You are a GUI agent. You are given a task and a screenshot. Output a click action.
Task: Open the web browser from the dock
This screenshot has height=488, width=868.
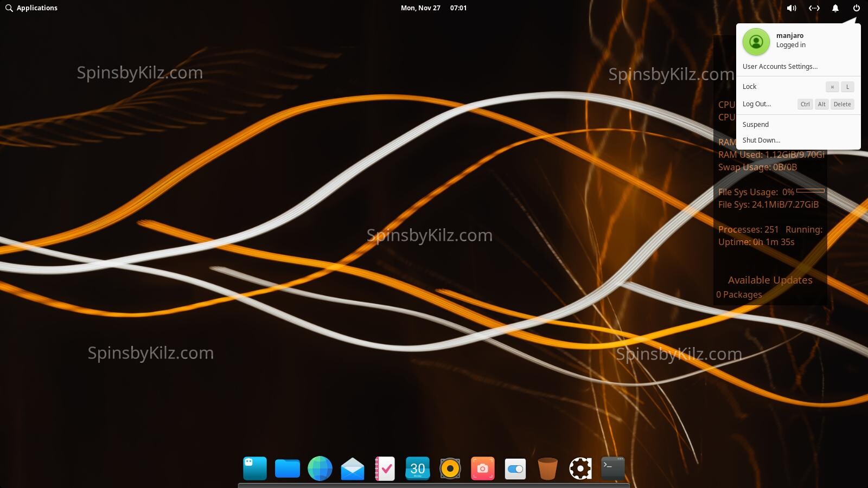320,468
